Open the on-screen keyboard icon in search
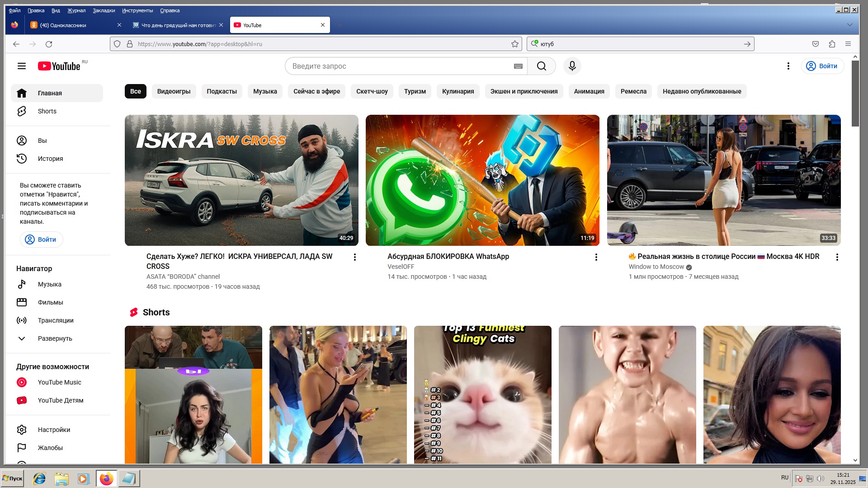 pyautogui.click(x=518, y=66)
